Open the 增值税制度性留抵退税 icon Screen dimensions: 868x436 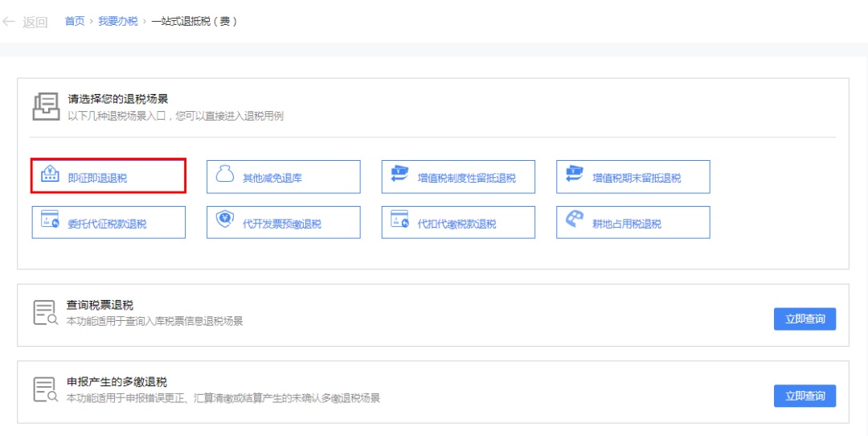[399, 175]
